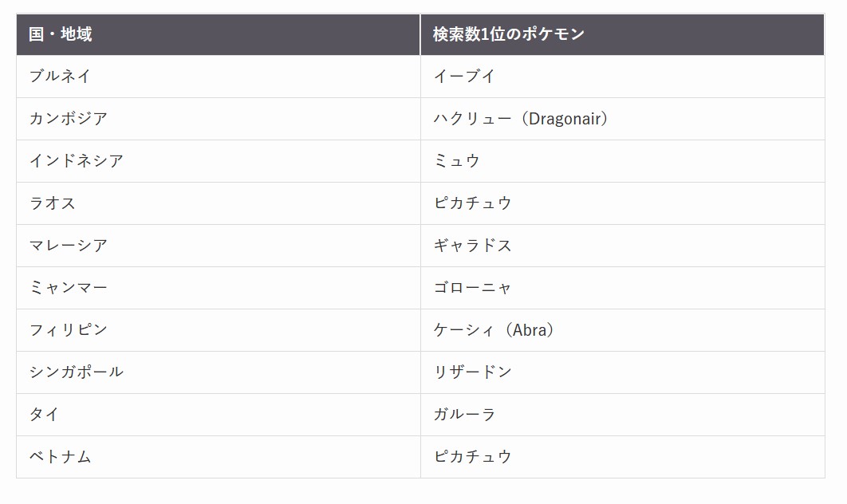Viewport: 847px width, 504px height.
Task: Click the ガルーラ cell
Action: pyautogui.click(x=465, y=415)
